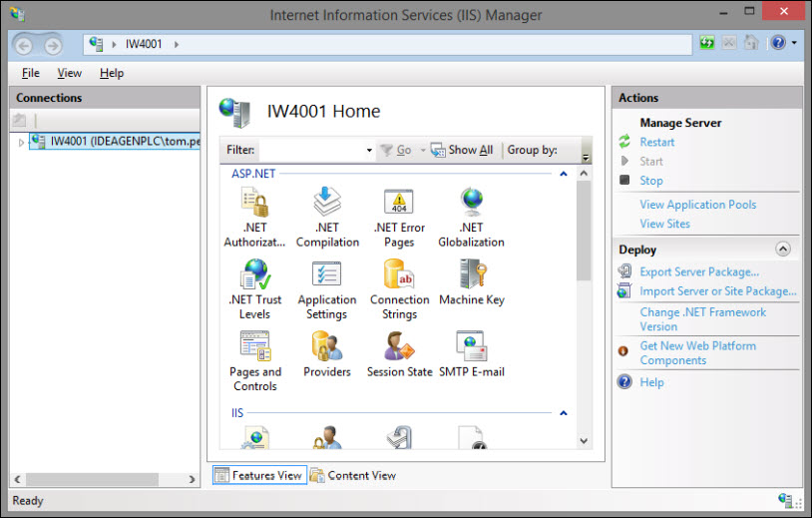
Task: Open Machine Key feature
Action: click(x=471, y=282)
